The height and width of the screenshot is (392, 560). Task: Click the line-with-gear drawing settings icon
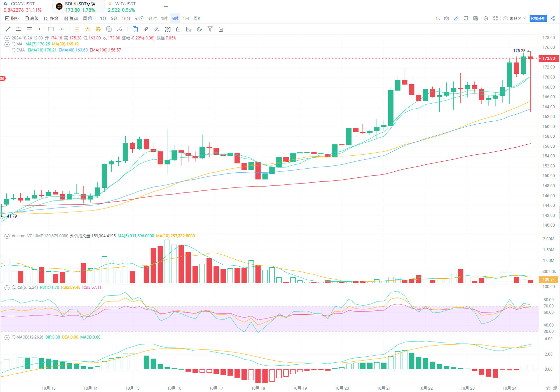120,29
